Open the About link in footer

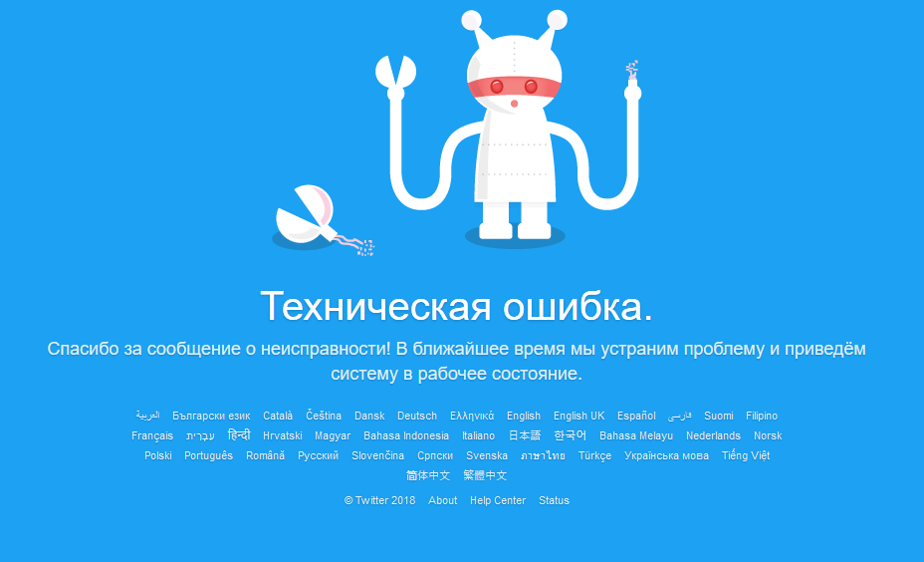click(442, 500)
